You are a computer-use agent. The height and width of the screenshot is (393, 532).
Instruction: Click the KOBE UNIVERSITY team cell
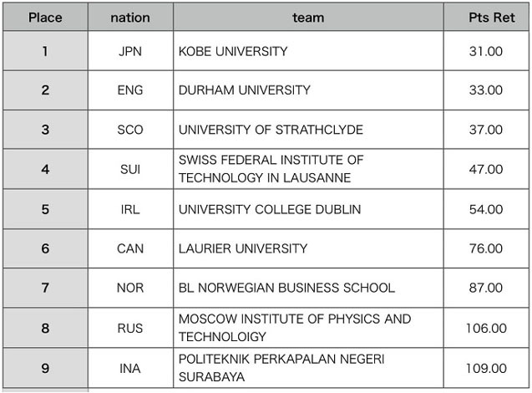click(x=233, y=51)
